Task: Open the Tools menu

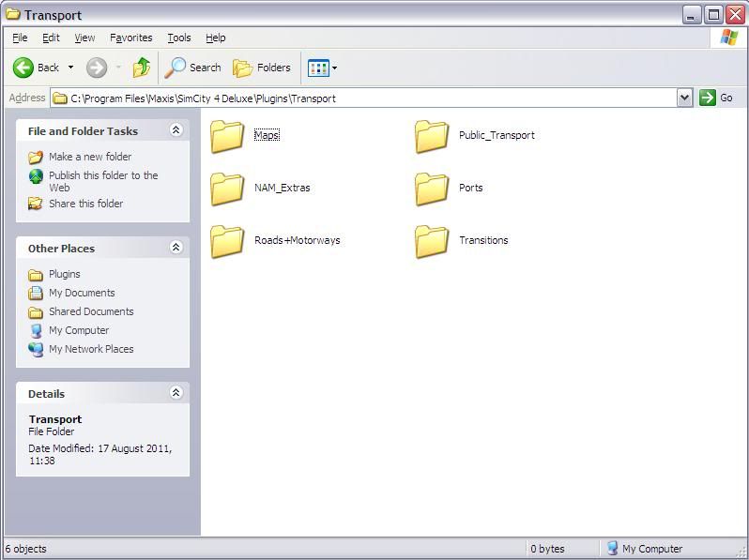Action: pos(179,38)
